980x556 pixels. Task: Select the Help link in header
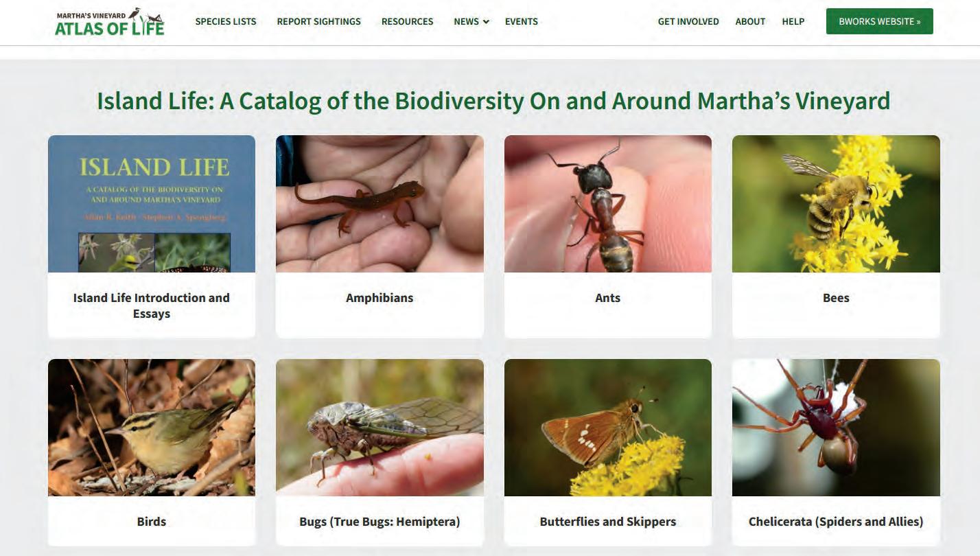[x=793, y=21]
